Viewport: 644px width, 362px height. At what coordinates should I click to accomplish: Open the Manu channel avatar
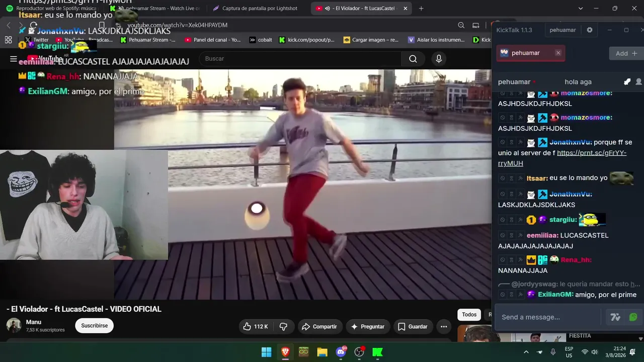pyautogui.click(x=14, y=325)
